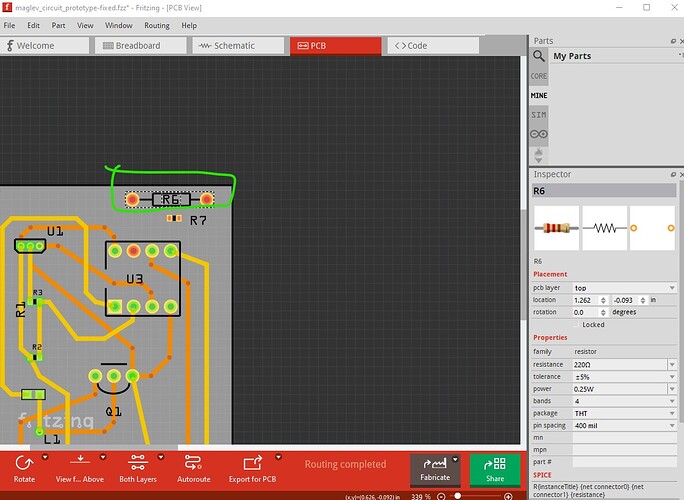Viewport: 684px width, 500px height.
Task: Open the Routing menu
Action: (157, 25)
